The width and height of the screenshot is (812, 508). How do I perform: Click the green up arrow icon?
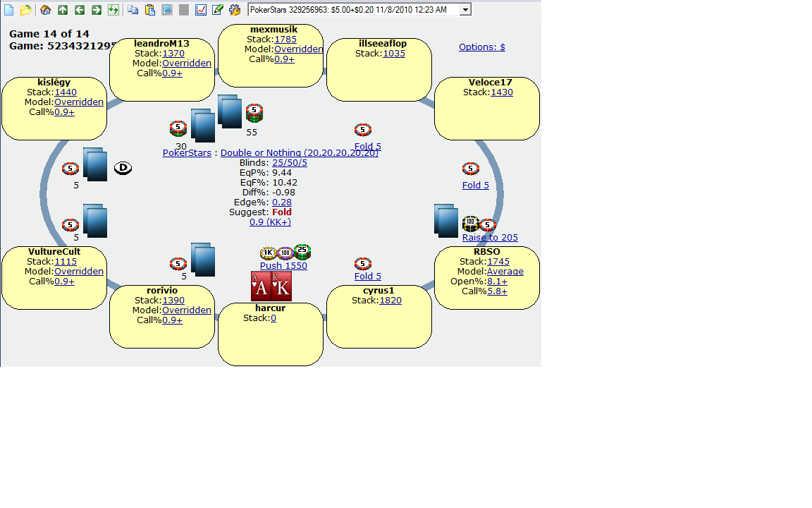point(63,10)
